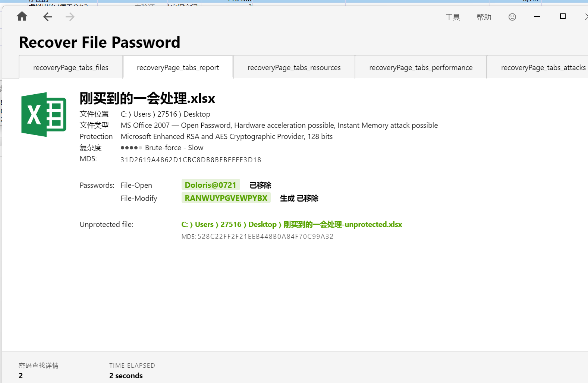The height and width of the screenshot is (383, 588).
Task: Click the 密码查找详情 counter
Action: click(38, 370)
